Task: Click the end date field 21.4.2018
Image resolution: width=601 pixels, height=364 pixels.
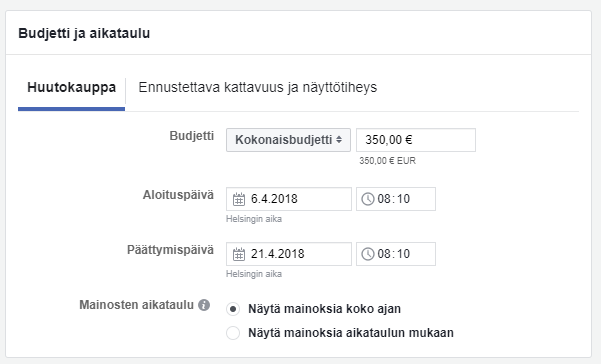Action: [x=289, y=254]
